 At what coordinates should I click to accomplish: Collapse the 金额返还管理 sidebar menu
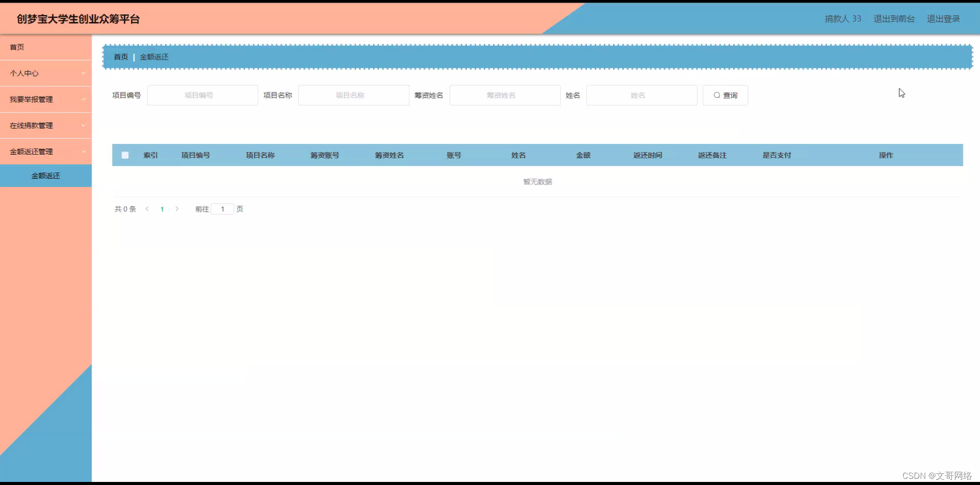point(45,151)
